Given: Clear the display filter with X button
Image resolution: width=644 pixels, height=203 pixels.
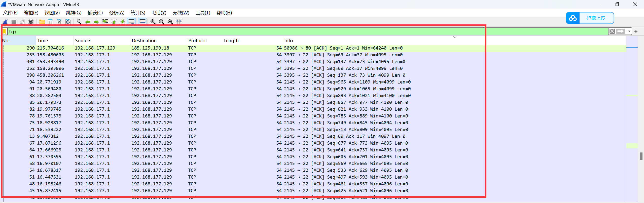Looking at the screenshot, I should (612, 31).
